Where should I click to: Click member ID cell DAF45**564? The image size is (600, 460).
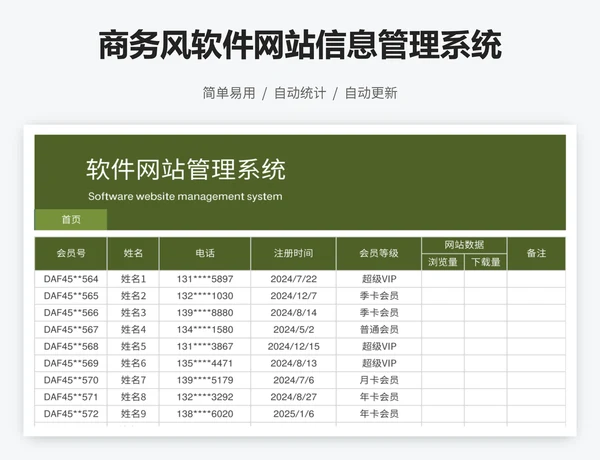[71, 279]
